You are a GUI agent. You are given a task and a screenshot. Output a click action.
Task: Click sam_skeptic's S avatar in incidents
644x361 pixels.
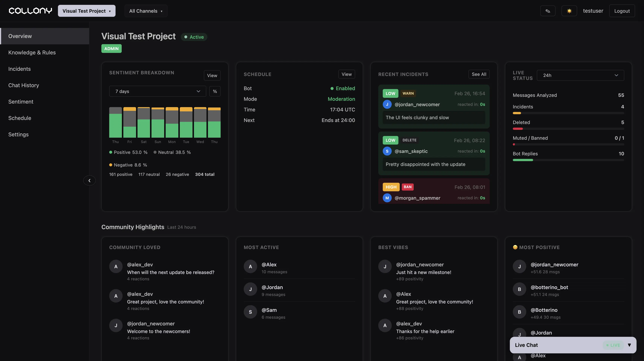[387, 151]
